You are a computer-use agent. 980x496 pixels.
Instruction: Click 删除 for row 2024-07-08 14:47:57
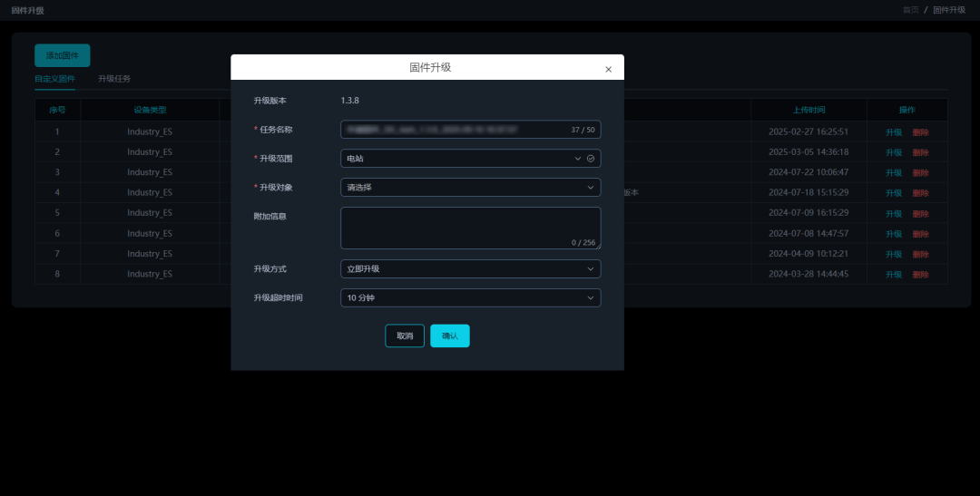point(921,234)
